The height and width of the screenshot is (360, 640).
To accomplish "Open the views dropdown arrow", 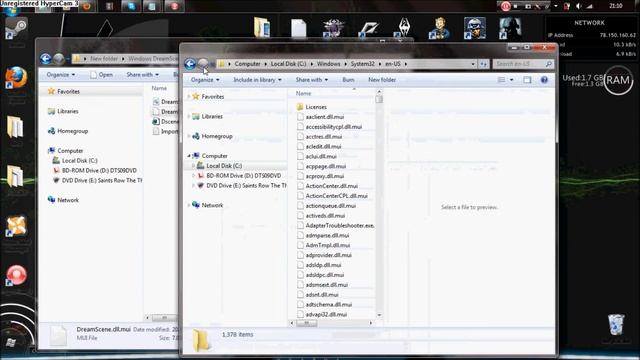I will 511,80.
